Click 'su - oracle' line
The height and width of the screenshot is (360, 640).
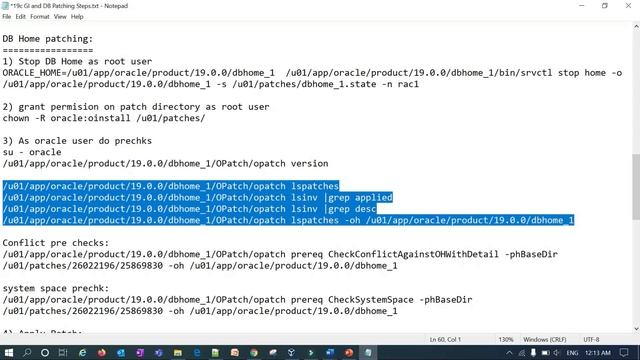click(x=32, y=152)
